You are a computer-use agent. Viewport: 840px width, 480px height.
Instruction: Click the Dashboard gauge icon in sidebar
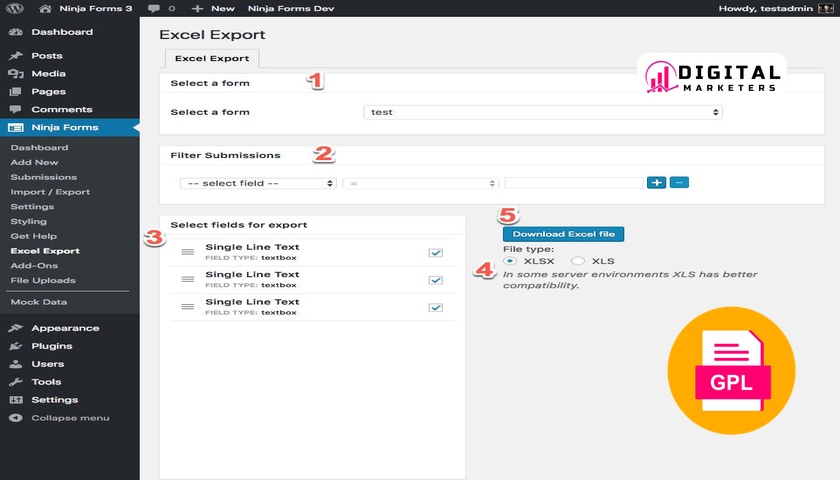(16, 32)
